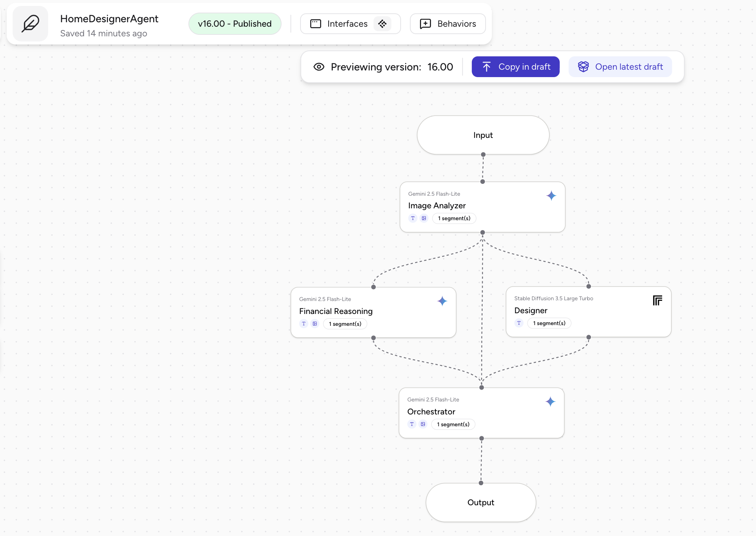Select the Input node
Screen dimensions: 756x536
[483, 135]
